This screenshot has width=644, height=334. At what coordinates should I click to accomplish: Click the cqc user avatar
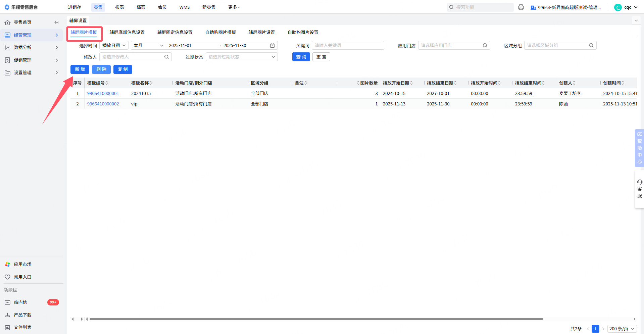coord(618,7)
